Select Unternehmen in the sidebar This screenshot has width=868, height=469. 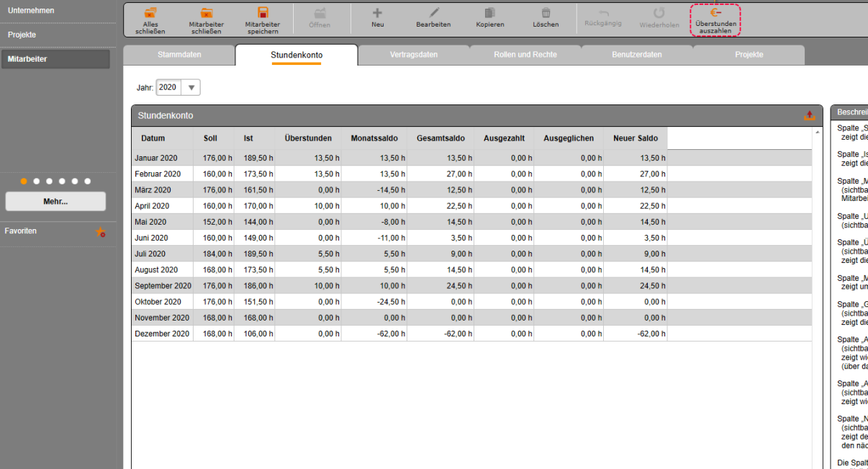[x=31, y=11]
